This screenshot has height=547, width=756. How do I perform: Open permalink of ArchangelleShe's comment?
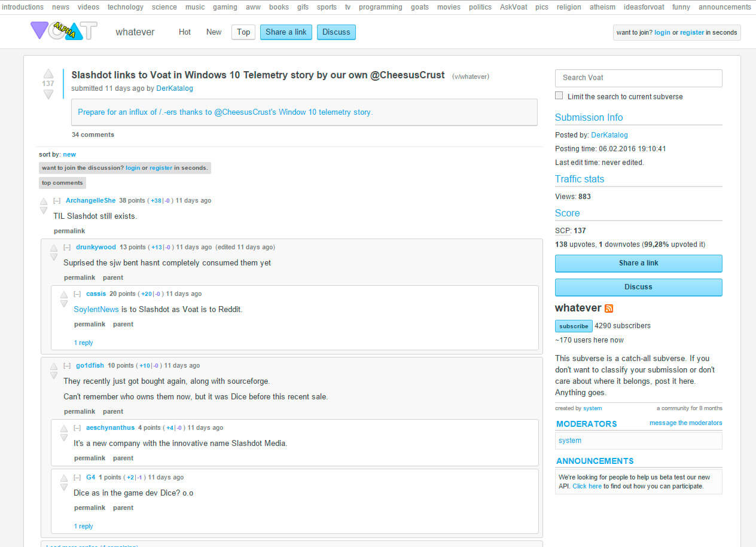[69, 231]
